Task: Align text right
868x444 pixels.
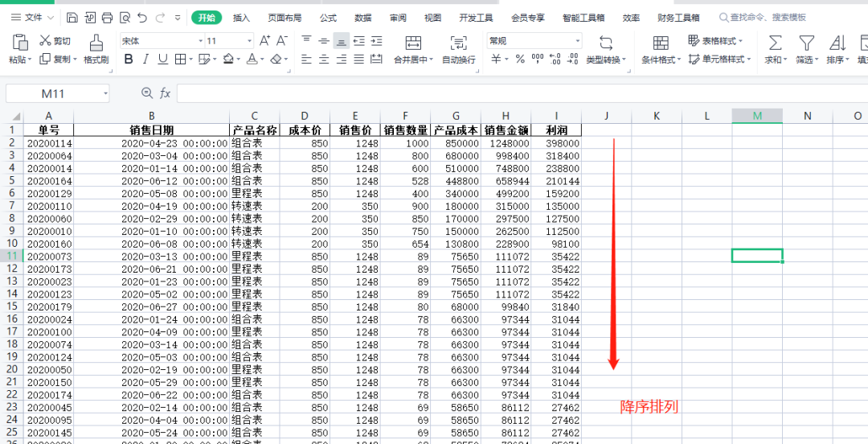Action: [342, 59]
